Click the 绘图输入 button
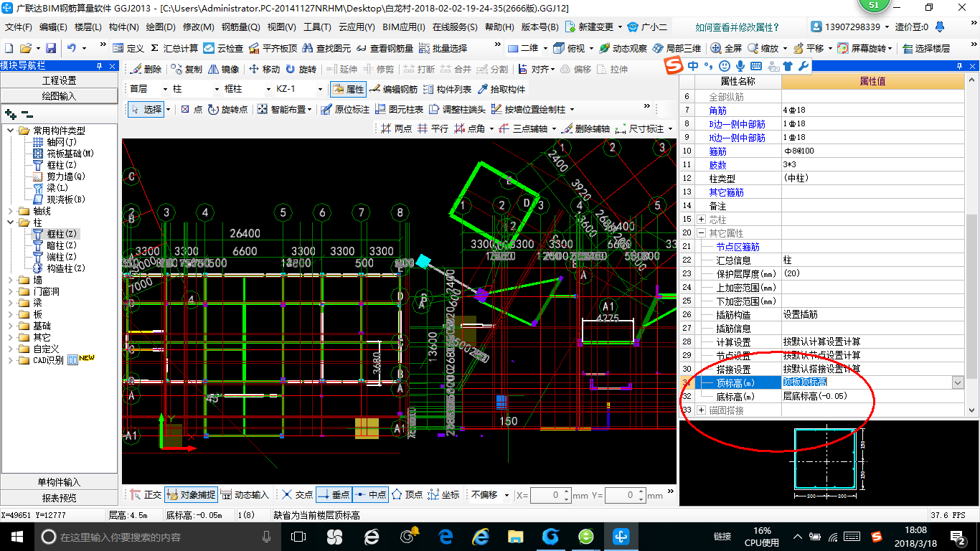The height and width of the screenshot is (551, 980). click(60, 95)
